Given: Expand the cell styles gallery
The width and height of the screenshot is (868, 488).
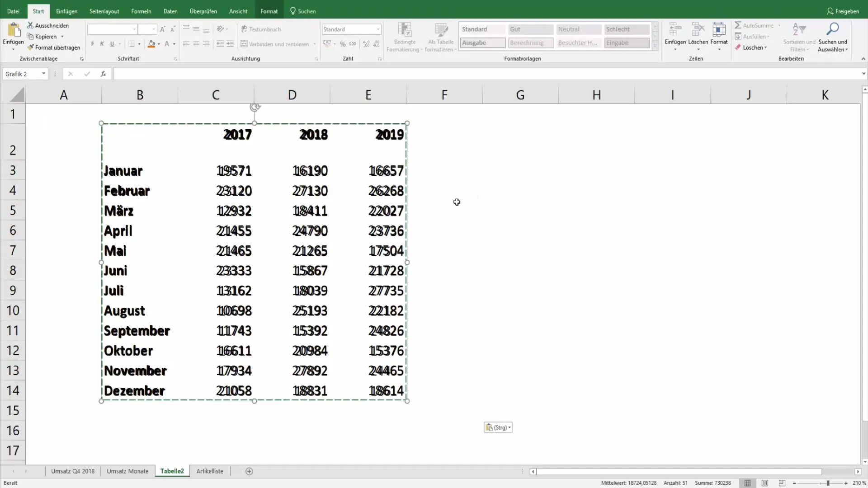Looking at the screenshot, I should [x=655, y=46].
